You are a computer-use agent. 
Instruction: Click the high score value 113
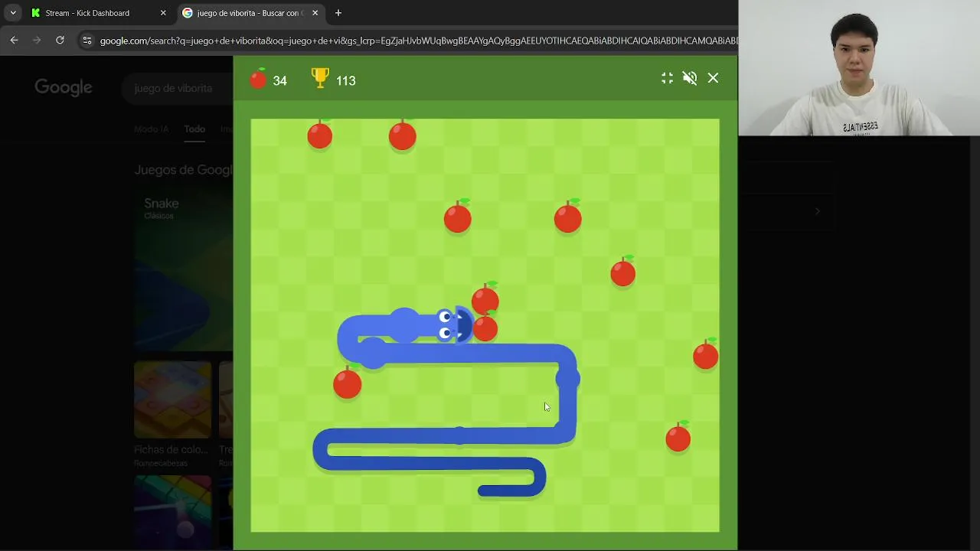point(345,80)
